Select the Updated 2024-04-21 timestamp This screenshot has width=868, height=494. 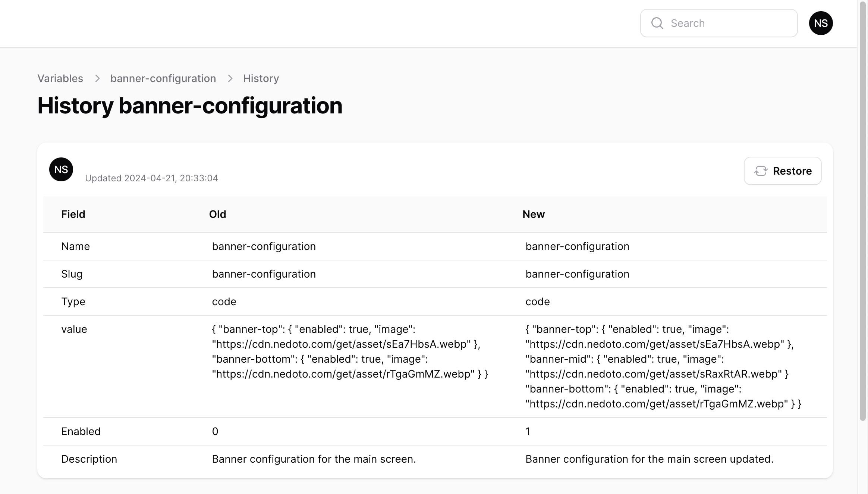pos(151,178)
